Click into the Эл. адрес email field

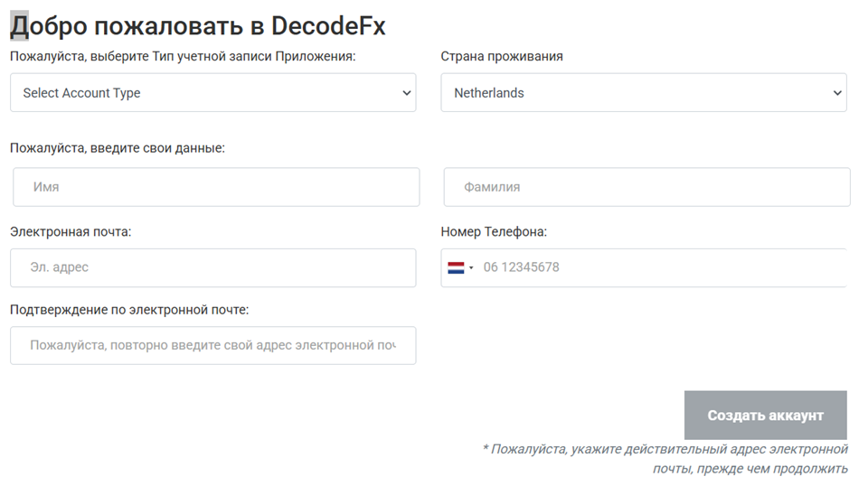[212, 267]
